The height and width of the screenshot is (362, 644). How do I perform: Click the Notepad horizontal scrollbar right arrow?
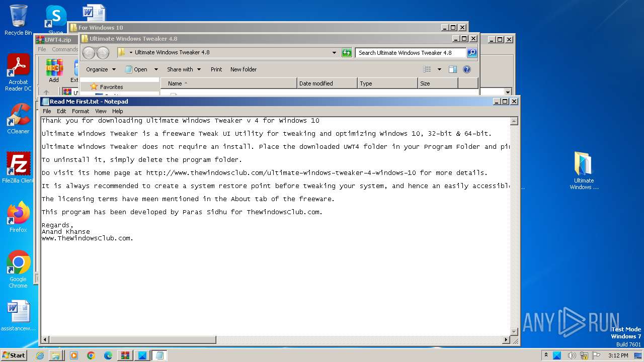(506, 340)
